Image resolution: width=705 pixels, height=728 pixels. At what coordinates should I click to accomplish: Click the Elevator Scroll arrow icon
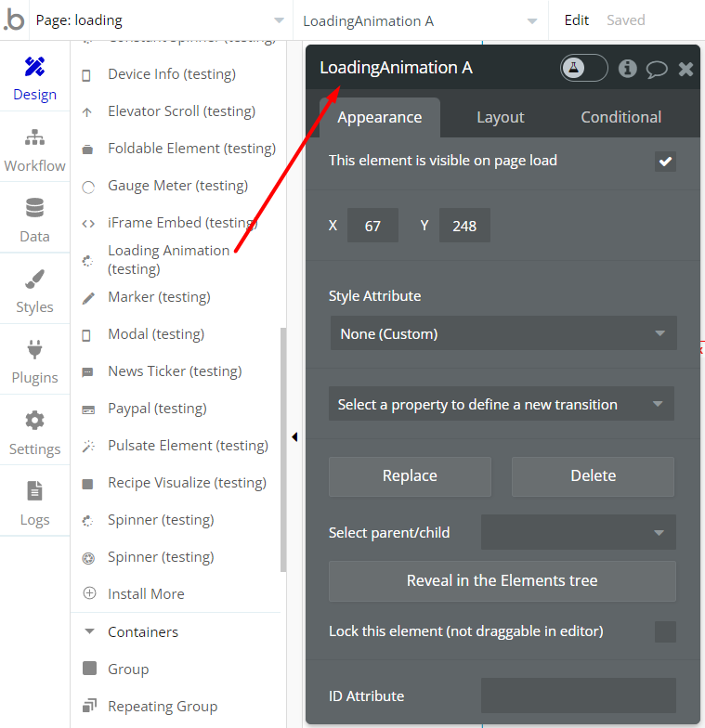coord(87,111)
